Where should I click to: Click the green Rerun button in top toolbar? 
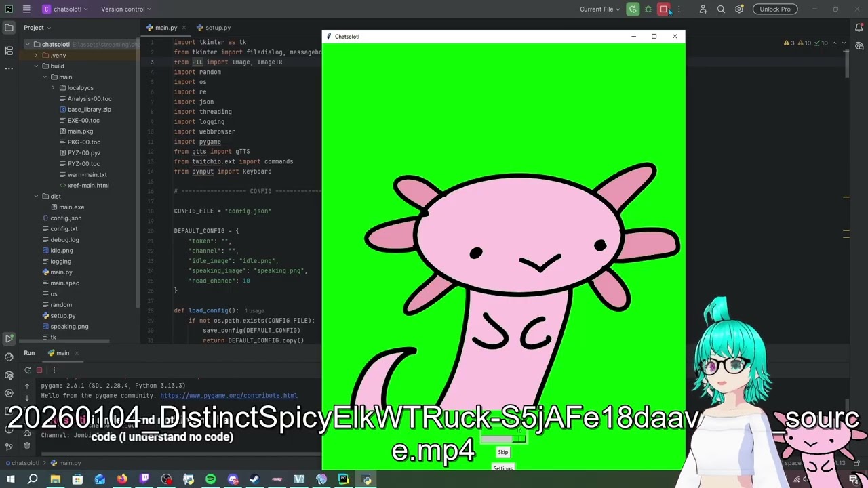(x=633, y=9)
